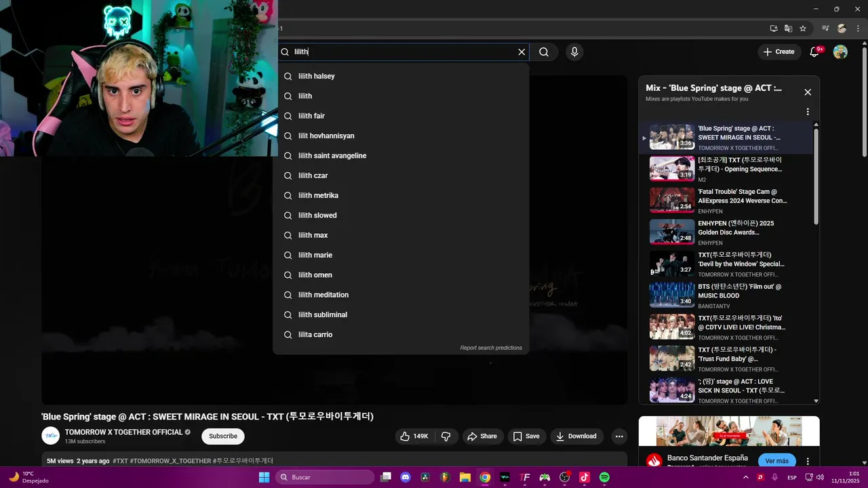Screen dimensions: 868x488
Task: Play TXT 'Ito' CDTV LIVE video
Action: 726,327
